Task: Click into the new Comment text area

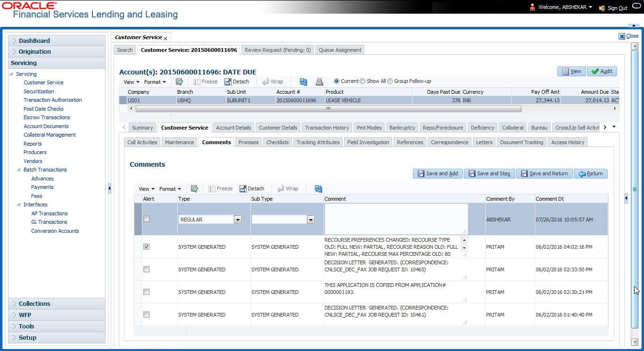Action: coord(396,218)
